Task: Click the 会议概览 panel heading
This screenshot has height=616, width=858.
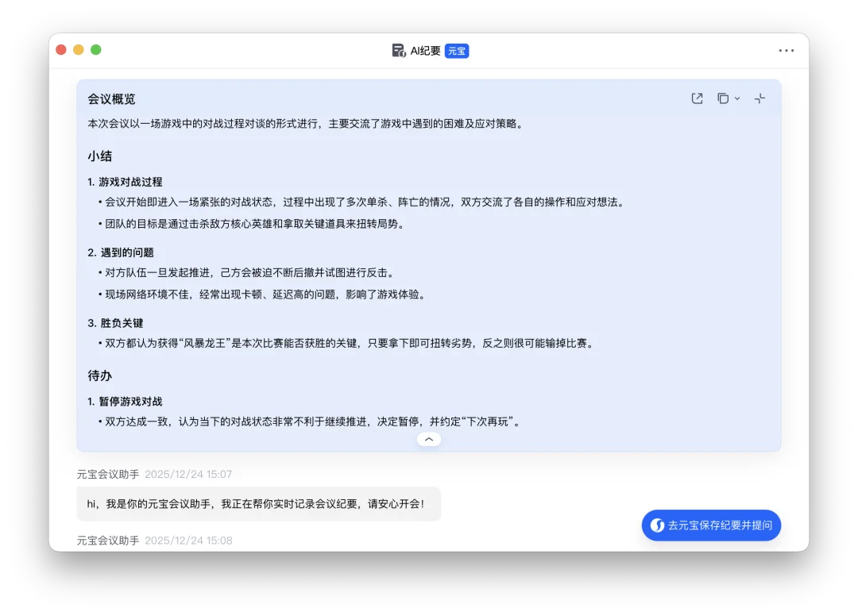Action: pos(111,98)
